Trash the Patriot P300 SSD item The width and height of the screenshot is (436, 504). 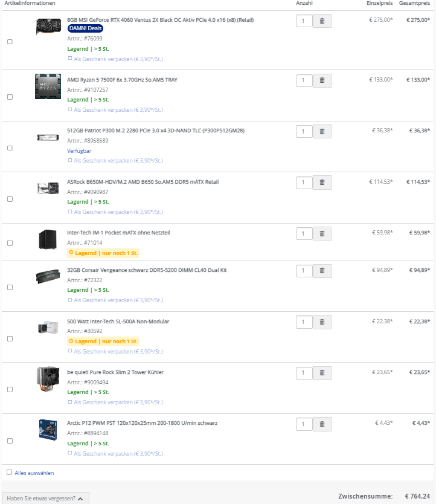point(322,132)
